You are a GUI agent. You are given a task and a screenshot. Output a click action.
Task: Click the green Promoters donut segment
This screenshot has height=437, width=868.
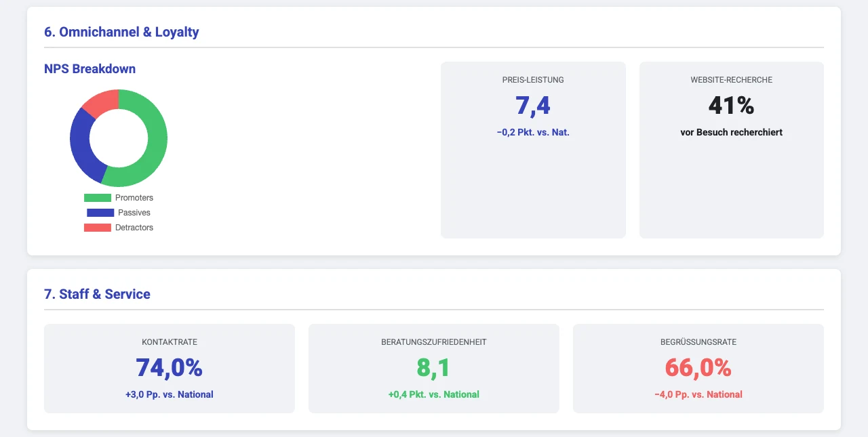[155, 146]
